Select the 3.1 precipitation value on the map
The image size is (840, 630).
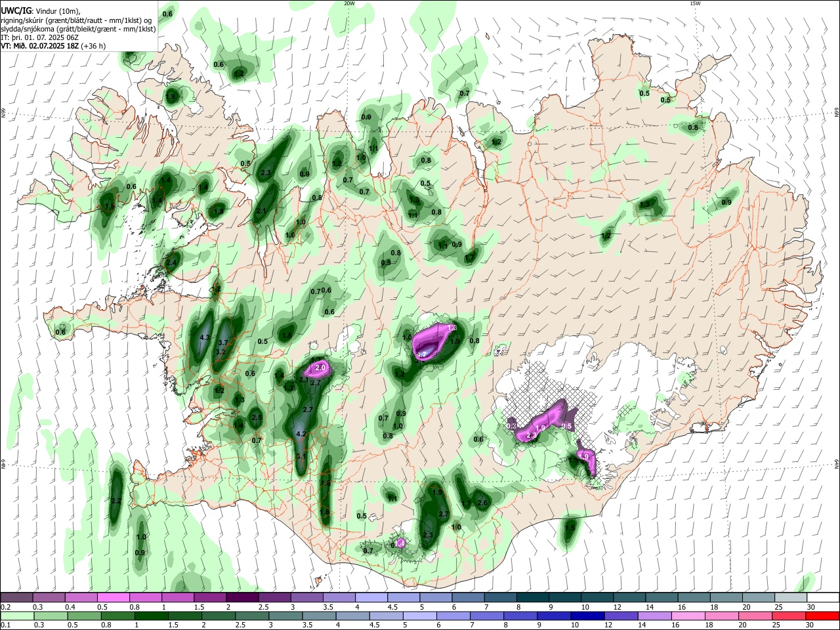[x=301, y=457]
